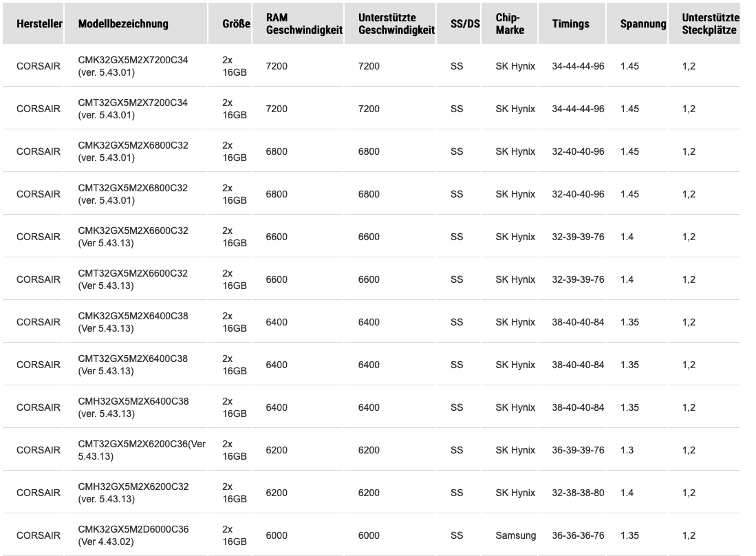
Task: Click Unterstützte Geschwindigkeit 6800 for CMT32GX5M2X6800C32
Action: (x=369, y=194)
